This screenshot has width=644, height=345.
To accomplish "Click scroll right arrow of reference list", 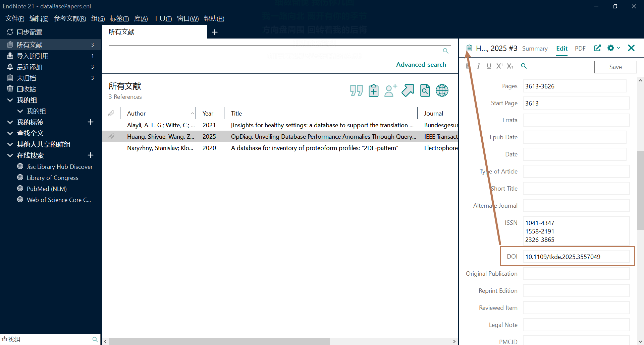I will point(454,341).
